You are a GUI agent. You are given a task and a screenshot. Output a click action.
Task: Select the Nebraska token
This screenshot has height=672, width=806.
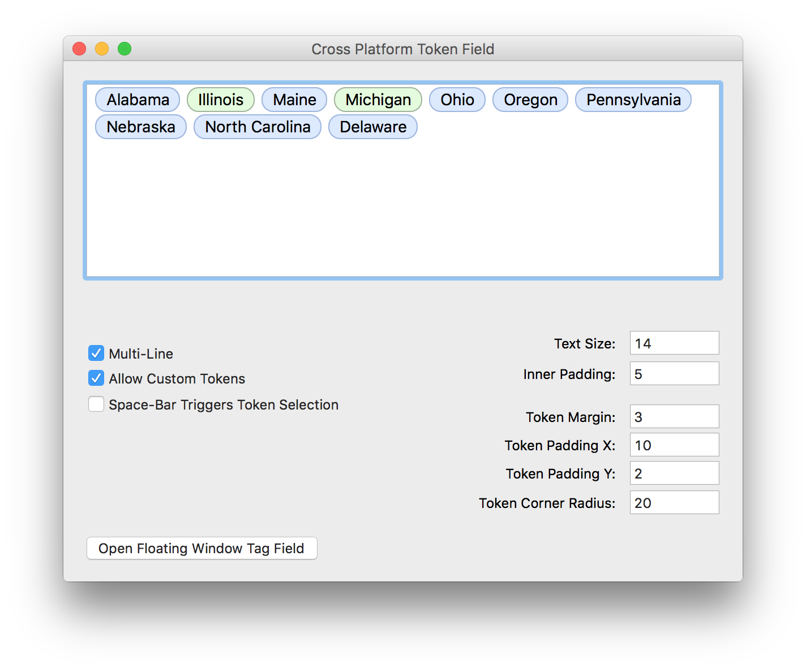[x=141, y=127]
